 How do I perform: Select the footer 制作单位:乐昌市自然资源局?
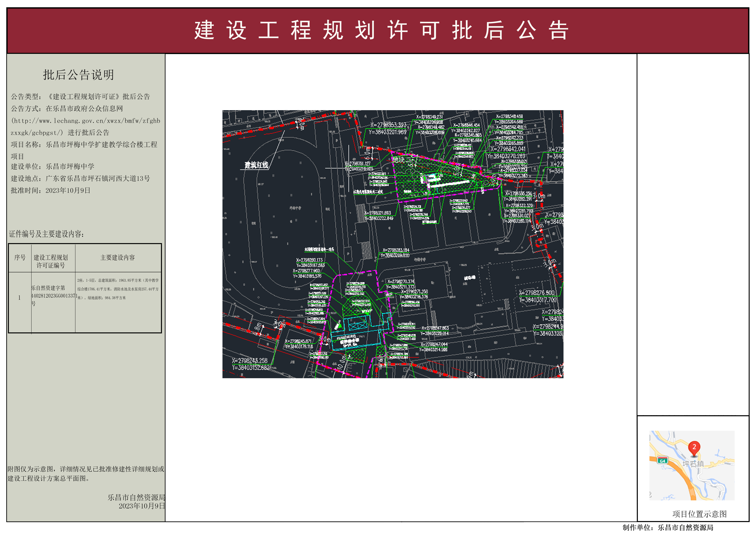(668, 528)
